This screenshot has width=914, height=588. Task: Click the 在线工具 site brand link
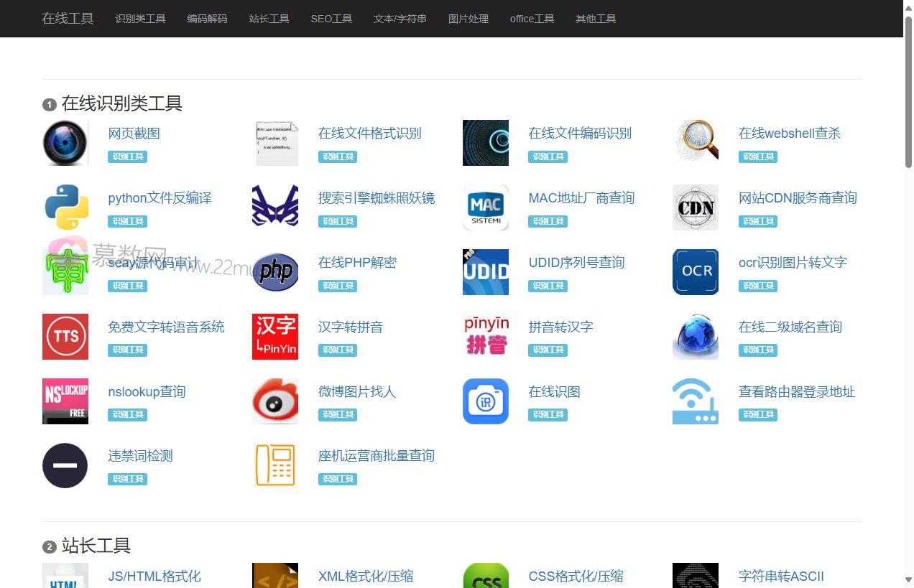tap(68, 19)
